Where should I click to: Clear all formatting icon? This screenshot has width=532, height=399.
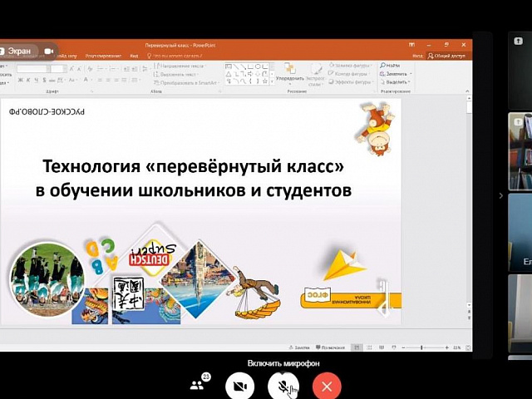click(x=90, y=69)
